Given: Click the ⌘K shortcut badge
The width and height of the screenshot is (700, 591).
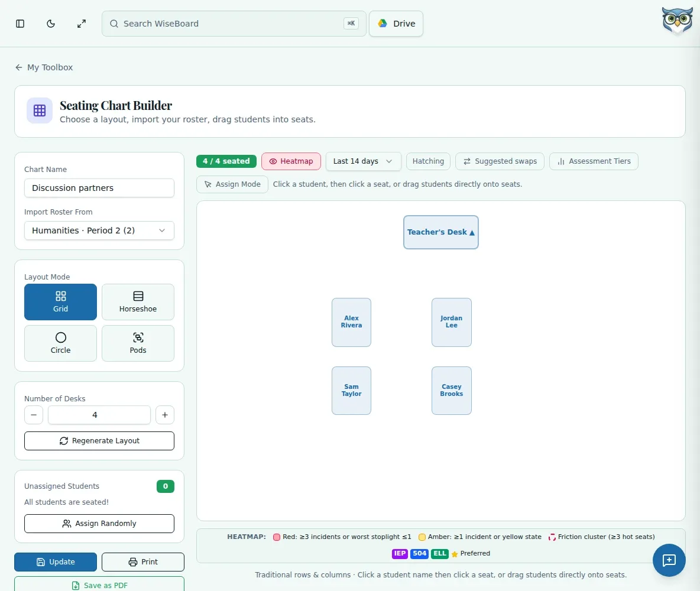Looking at the screenshot, I should click(351, 23).
